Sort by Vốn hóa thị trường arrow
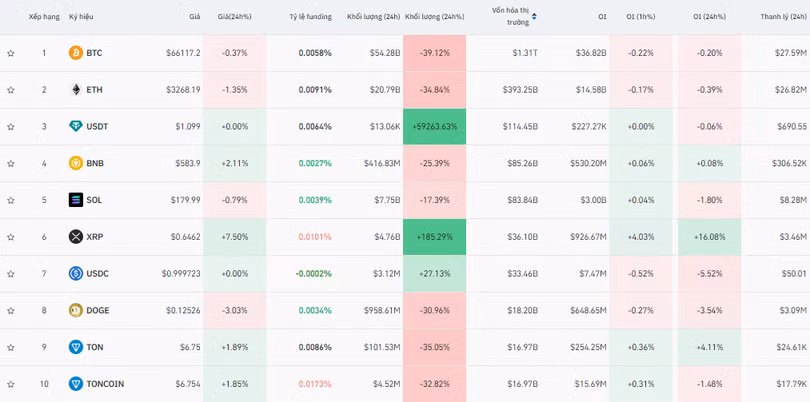The width and height of the screenshot is (810, 402). point(534,16)
